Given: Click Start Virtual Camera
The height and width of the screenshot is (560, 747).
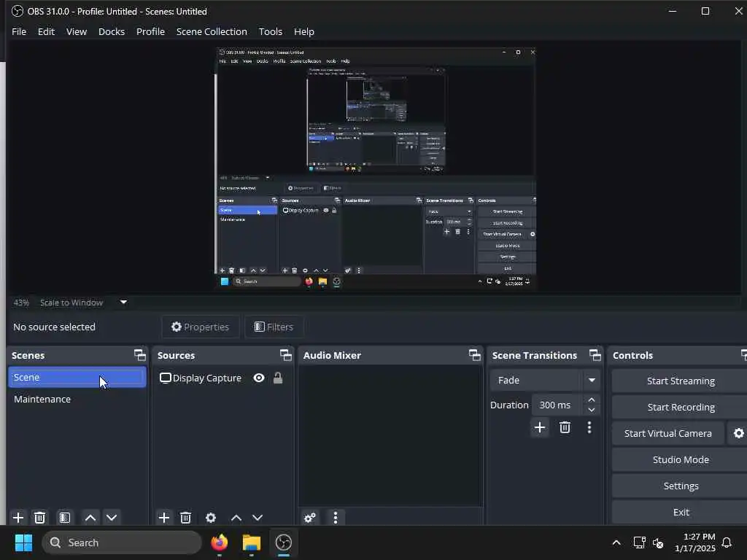Looking at the screenshot, I should click(668, 433).
